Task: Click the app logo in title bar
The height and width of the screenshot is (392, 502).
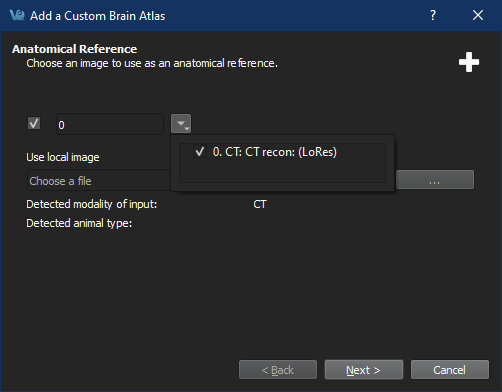Action: (17, 15)
